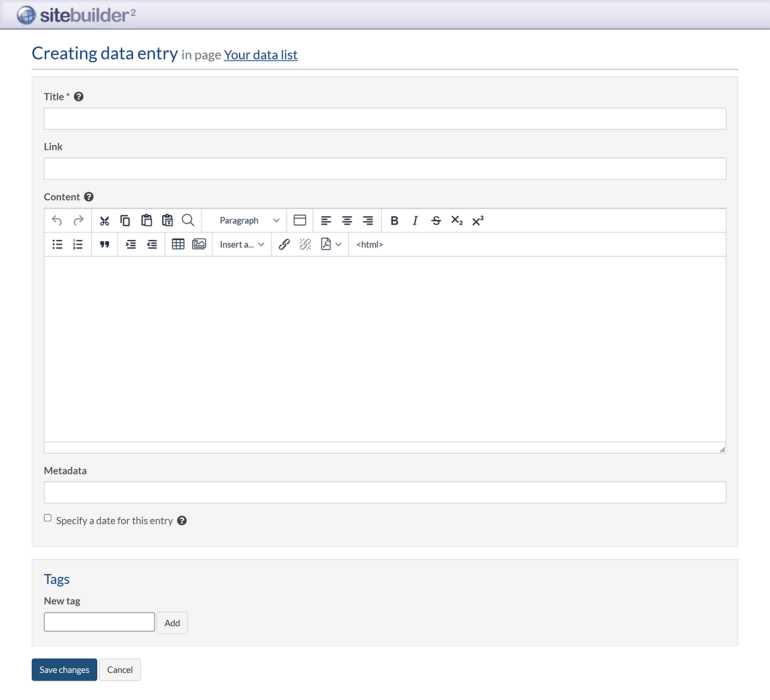Insert a blockquote
The width and height of the screenshot is (770, 700).
[x=104, y=245]
